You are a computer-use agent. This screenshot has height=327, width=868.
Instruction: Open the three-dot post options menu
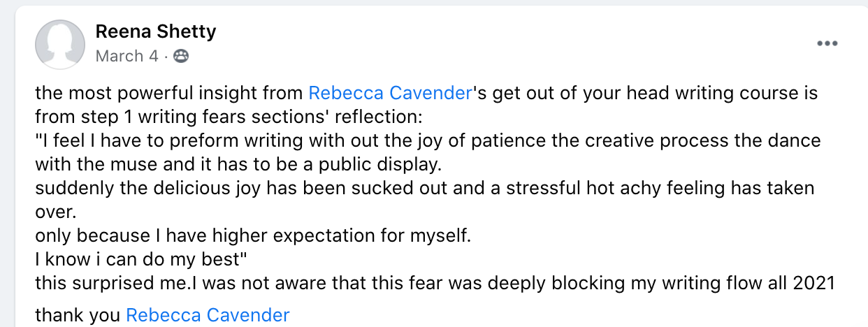[x=827, y=43]
